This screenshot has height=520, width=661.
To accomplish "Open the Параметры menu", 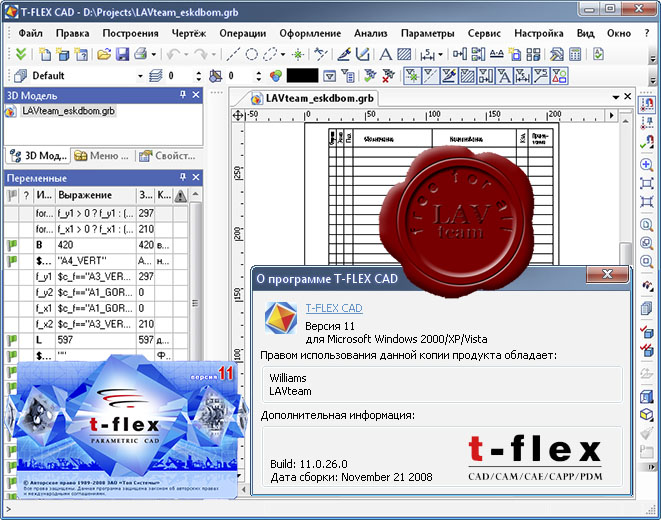I will (427, 33).
